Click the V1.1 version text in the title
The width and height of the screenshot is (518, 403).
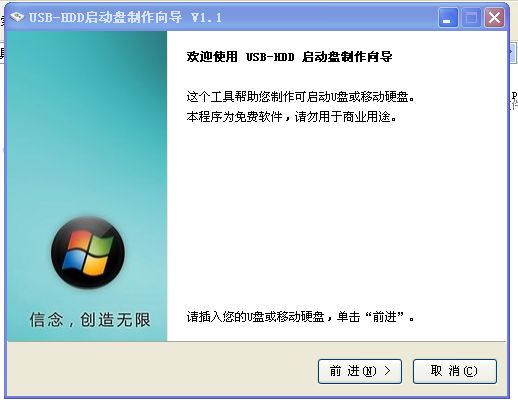click(x=206, y=17)
